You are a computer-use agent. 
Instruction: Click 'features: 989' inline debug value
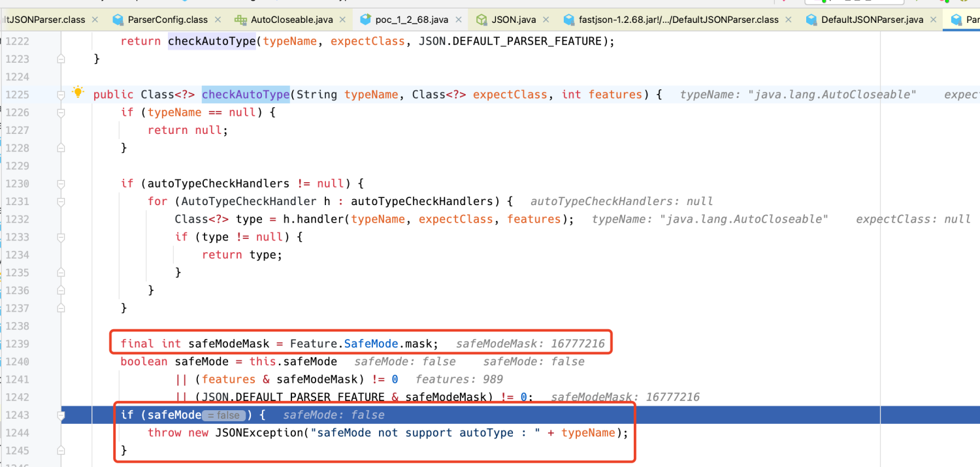(459, 379)
